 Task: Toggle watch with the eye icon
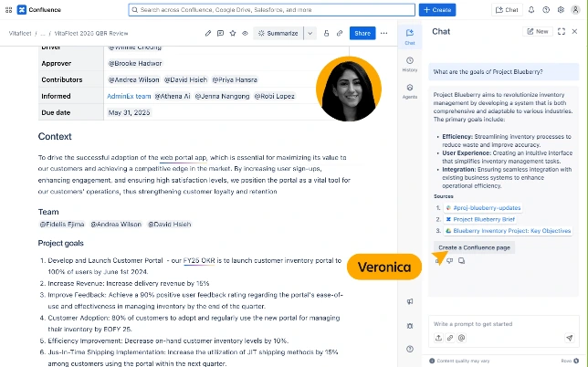tap(245, 34)
